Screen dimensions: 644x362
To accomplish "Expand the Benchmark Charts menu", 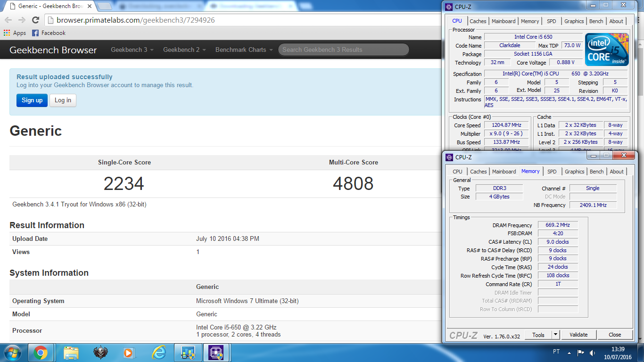I will tap(243, 49).
